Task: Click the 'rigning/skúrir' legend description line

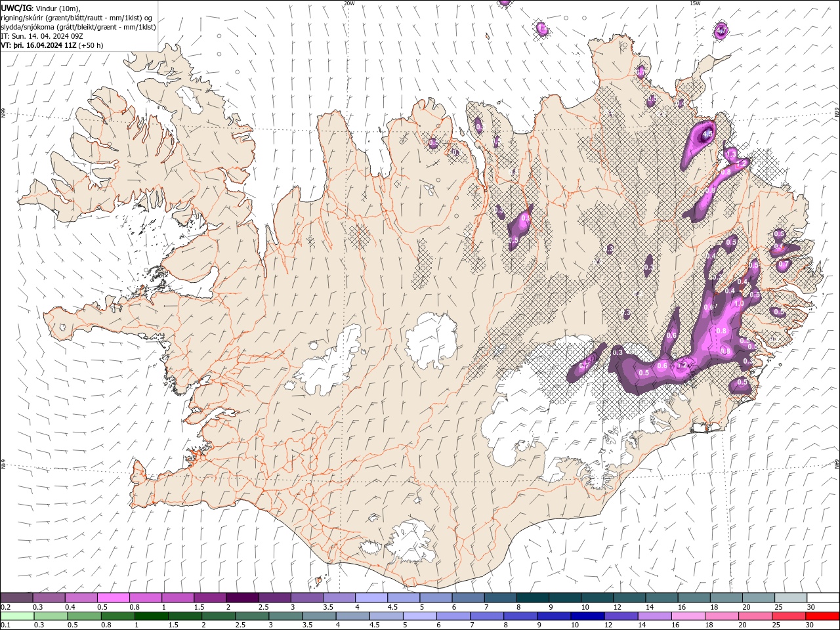Action: point(77,18)
